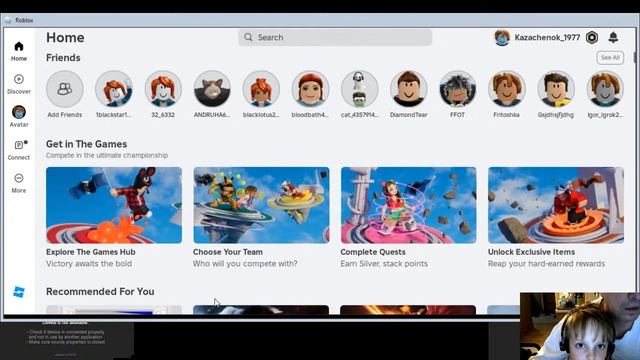Viewport: 640px width, 360px height.
Task: Open the Robux hexagon icon
Action: pyautogui.click(x=592, y=38)
